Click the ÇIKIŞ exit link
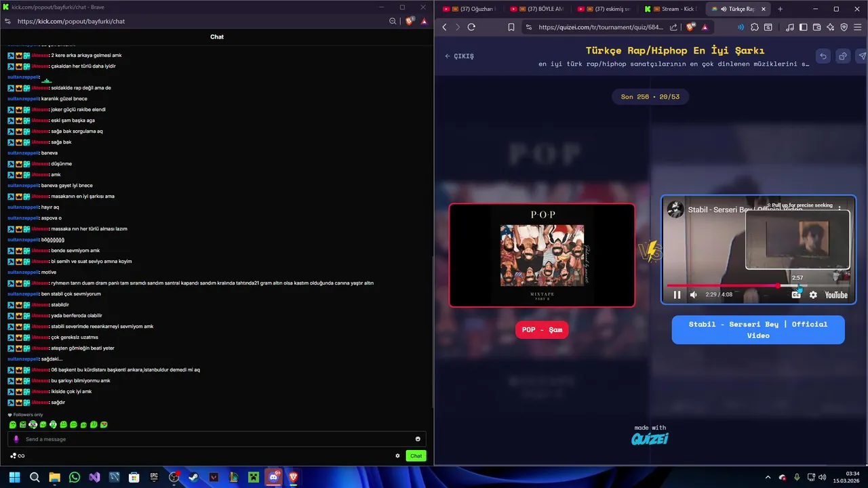Viewport: 868px width, 488px height. [459, 56]
